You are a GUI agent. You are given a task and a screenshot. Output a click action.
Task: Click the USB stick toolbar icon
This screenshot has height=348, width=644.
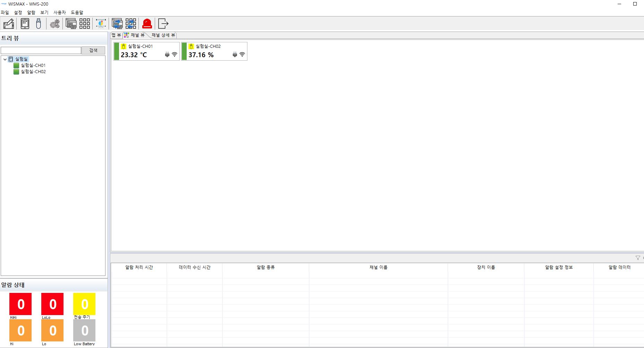(39, 24)
